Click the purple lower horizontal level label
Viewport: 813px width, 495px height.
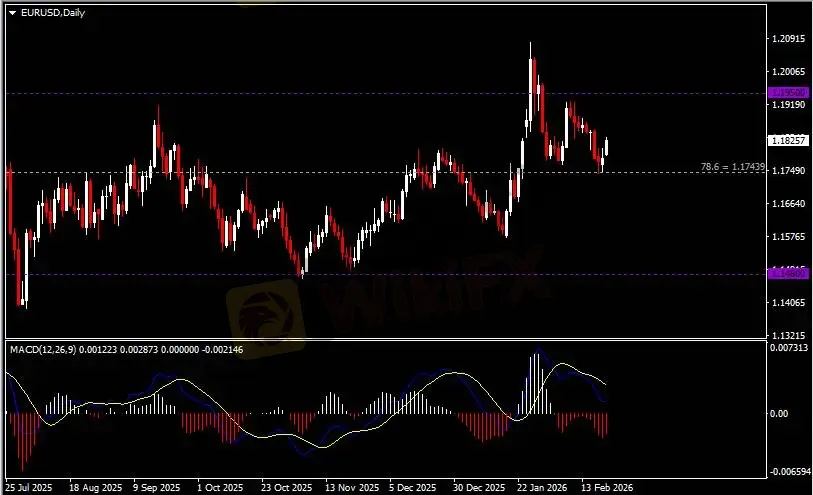(x=788, y=273)
